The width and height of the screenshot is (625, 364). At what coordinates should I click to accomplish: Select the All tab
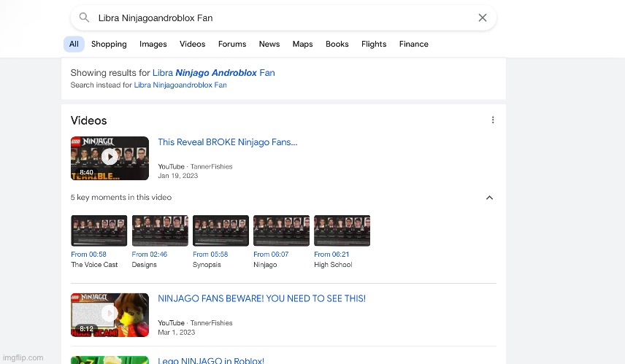[74, 44]
